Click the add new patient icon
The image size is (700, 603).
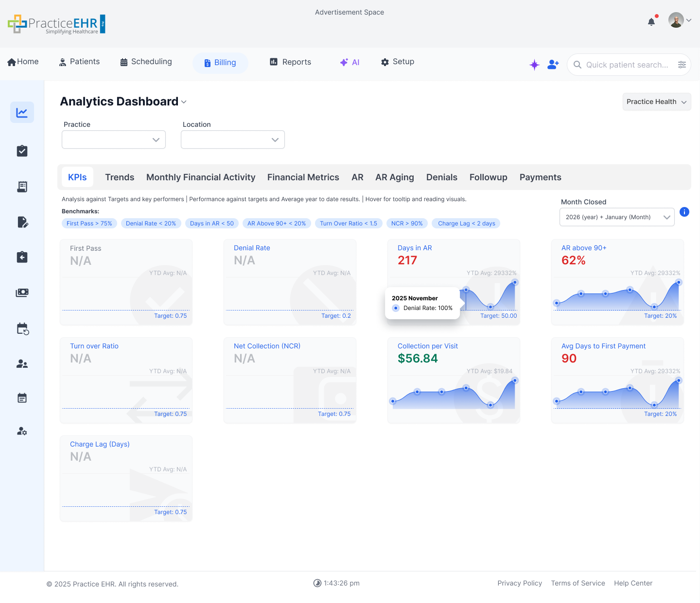[x=553, y=64]
